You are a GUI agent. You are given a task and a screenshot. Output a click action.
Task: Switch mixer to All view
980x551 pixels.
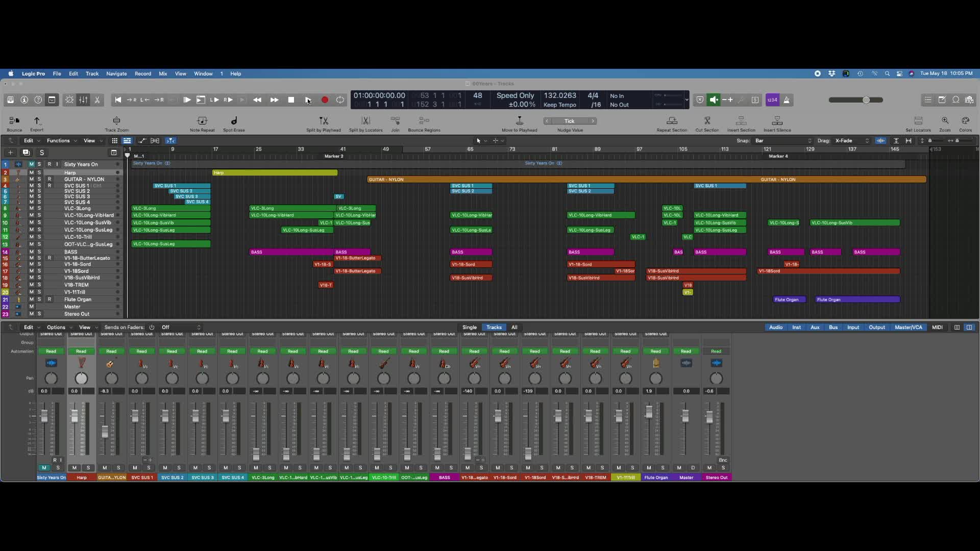(514, 328)
